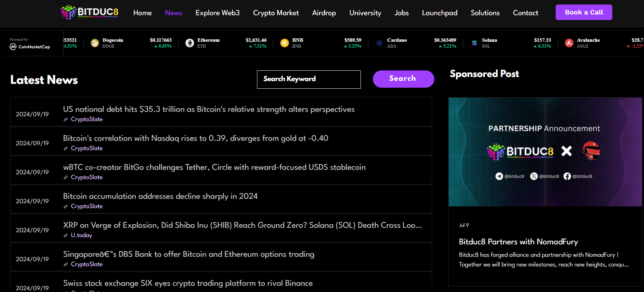Click the Solana coin icon

pyautogui.click(x=474, y=43)
